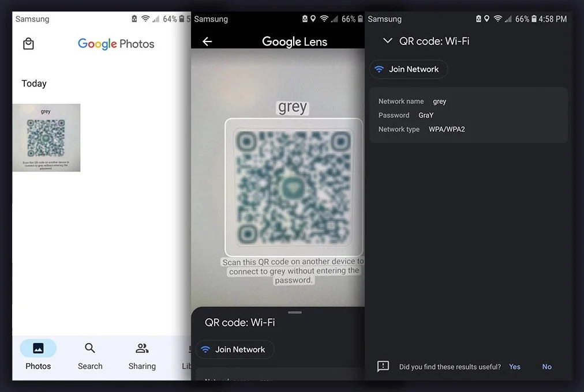Select the detected 'grey' text in Lens image

pyautogui.click(x=293, y=107)
